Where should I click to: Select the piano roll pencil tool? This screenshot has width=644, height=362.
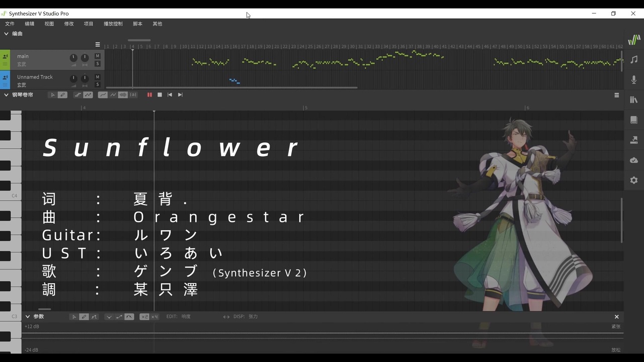[x=62, y=95]
